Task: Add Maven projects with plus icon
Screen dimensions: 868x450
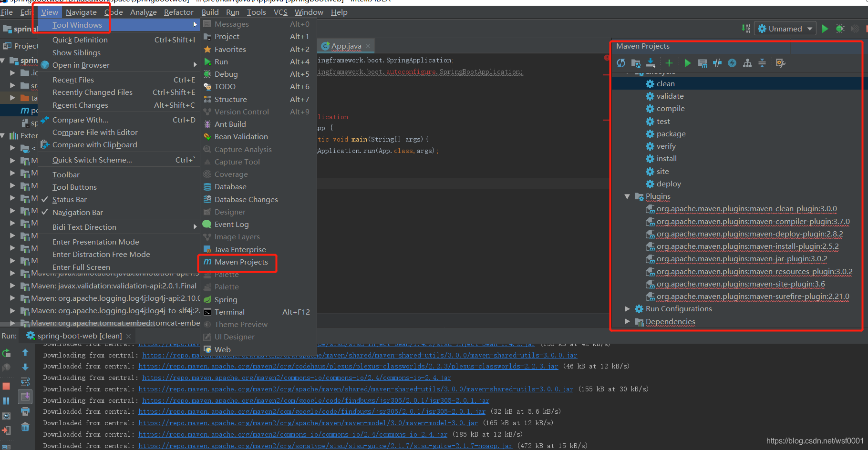Action: [669, 63]
